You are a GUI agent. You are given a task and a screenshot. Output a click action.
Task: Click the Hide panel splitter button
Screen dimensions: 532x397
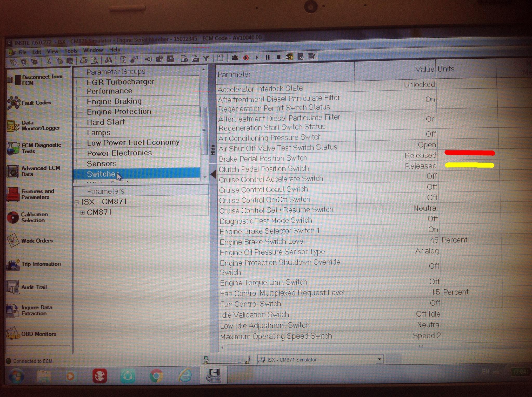pos(212,150)
